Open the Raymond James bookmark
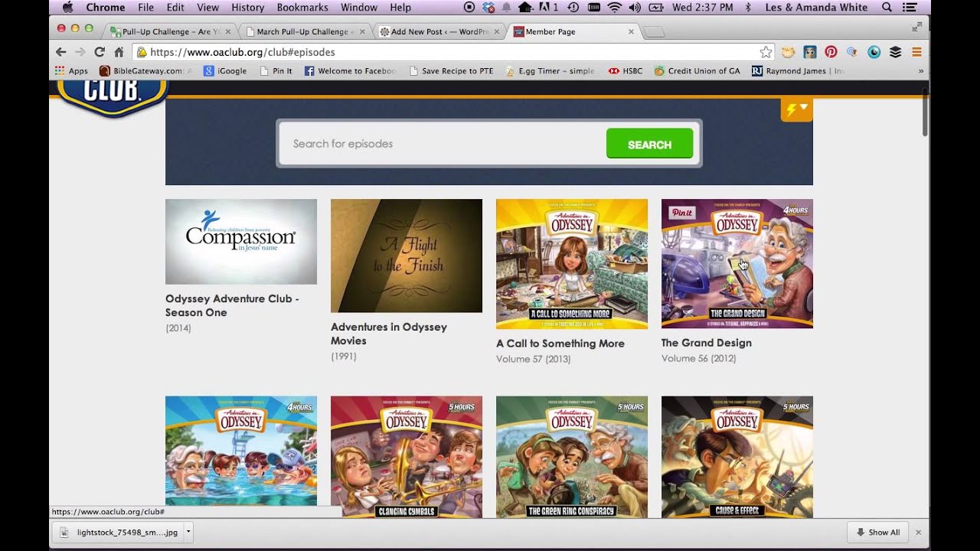 pos(798,70)
